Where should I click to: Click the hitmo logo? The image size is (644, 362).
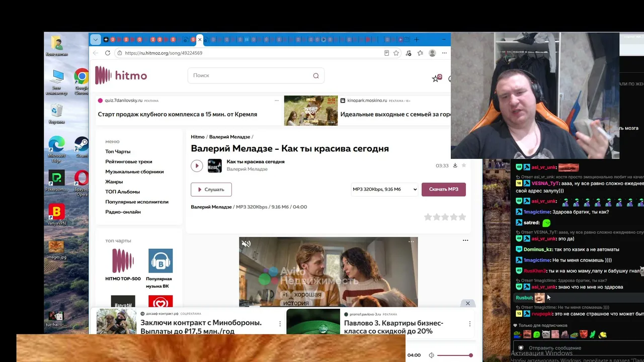[121, 75]
